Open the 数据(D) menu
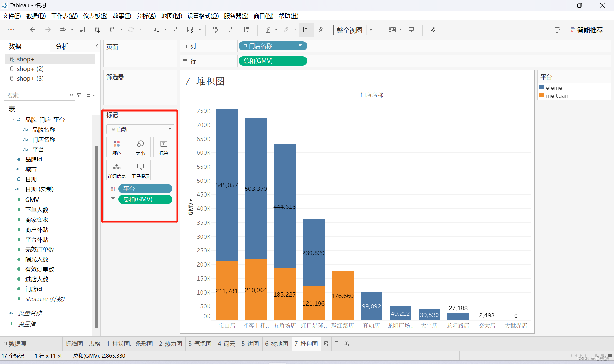 36,16
